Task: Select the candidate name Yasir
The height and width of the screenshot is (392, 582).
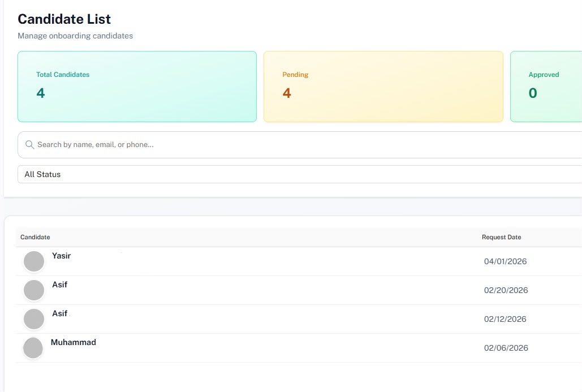Action: pyautogui.click(x=61, y=256)
